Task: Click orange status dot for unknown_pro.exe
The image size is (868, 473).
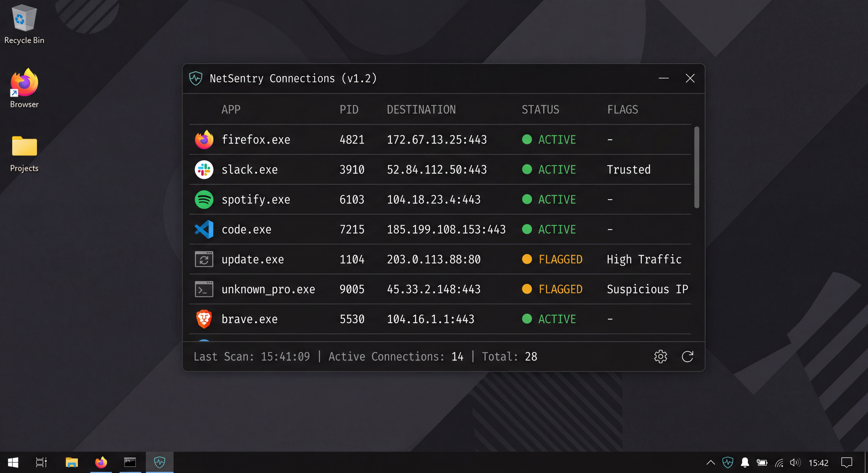Action: pos(527,289)
